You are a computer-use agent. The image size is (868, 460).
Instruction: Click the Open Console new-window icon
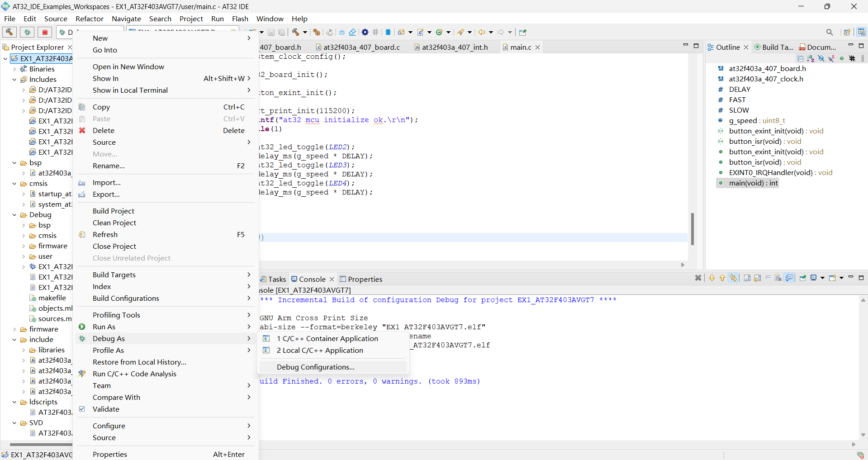pos(832,278)
